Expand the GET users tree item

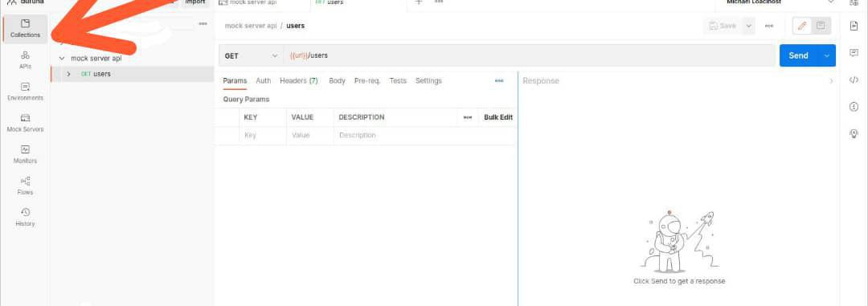click(x=68, y=74)
